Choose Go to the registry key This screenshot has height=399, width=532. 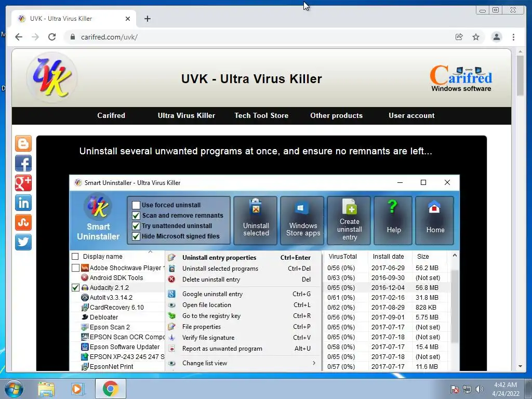(x=244, y=315)
